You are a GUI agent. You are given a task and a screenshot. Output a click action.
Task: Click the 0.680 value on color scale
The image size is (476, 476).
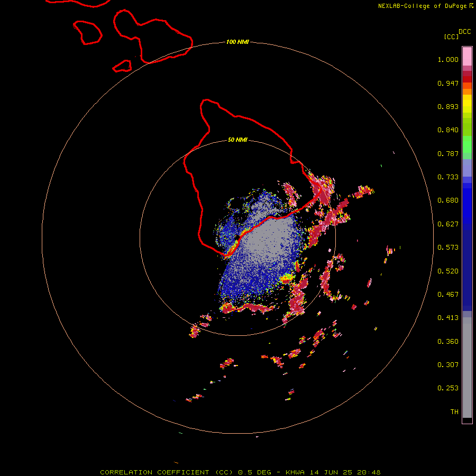pos(448,200)
